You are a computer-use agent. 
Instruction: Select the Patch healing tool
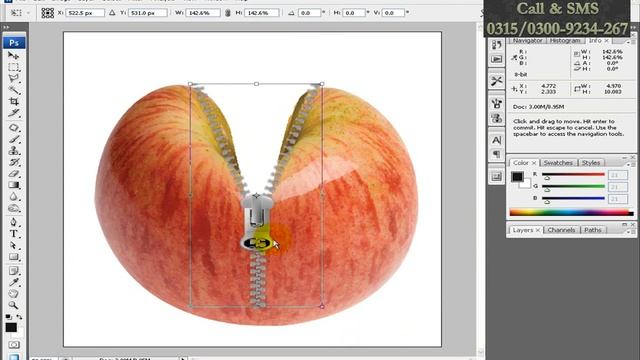(x=13, y=128)
